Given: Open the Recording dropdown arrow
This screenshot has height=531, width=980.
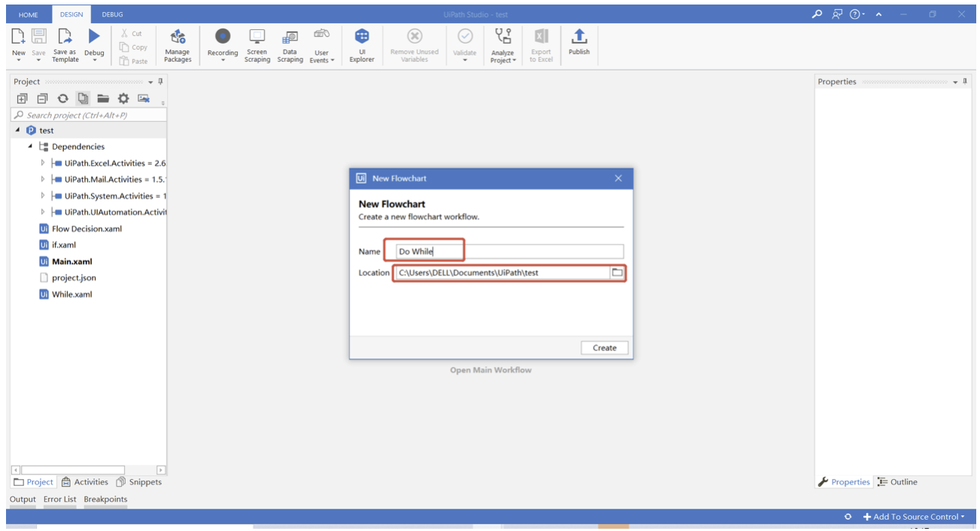Looking at the screenshot, I should (x=223, y=61).
